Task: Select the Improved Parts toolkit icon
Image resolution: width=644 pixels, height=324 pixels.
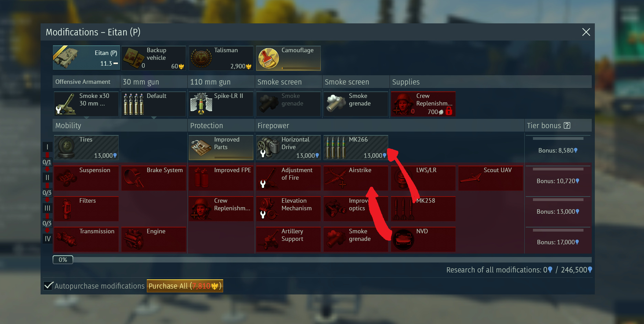Action: (201, 147)
